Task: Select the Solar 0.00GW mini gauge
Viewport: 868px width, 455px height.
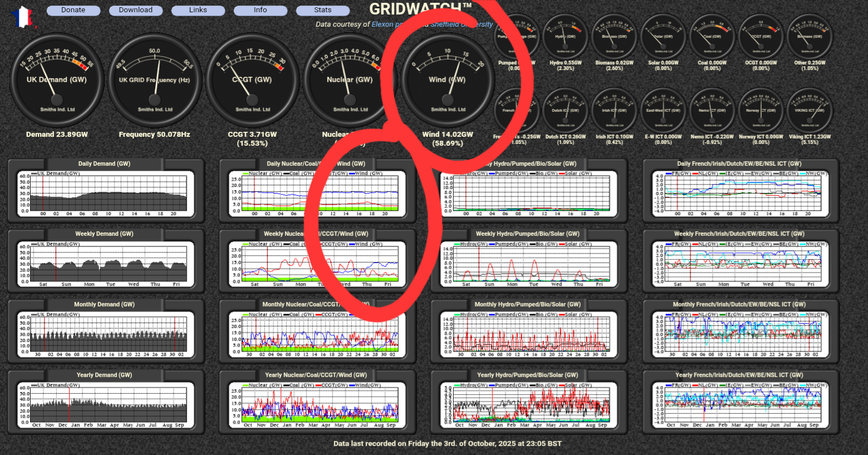Action: tap(663, 36)
